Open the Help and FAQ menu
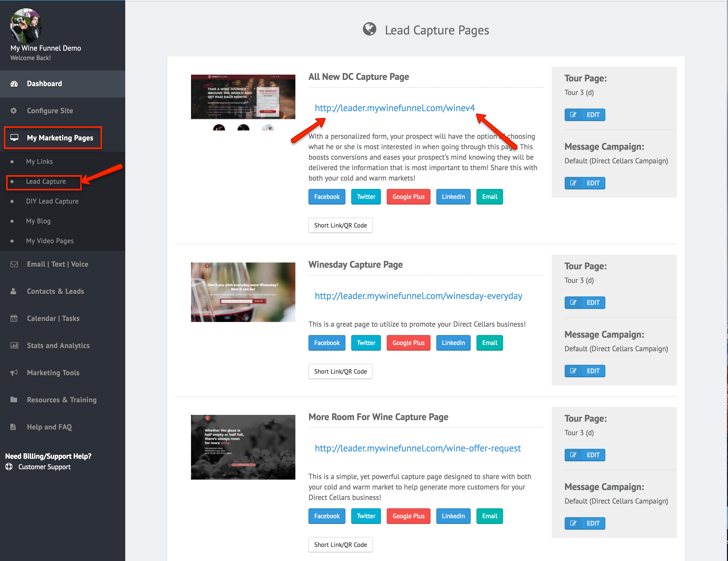728x561 pixels. point(49,427)
